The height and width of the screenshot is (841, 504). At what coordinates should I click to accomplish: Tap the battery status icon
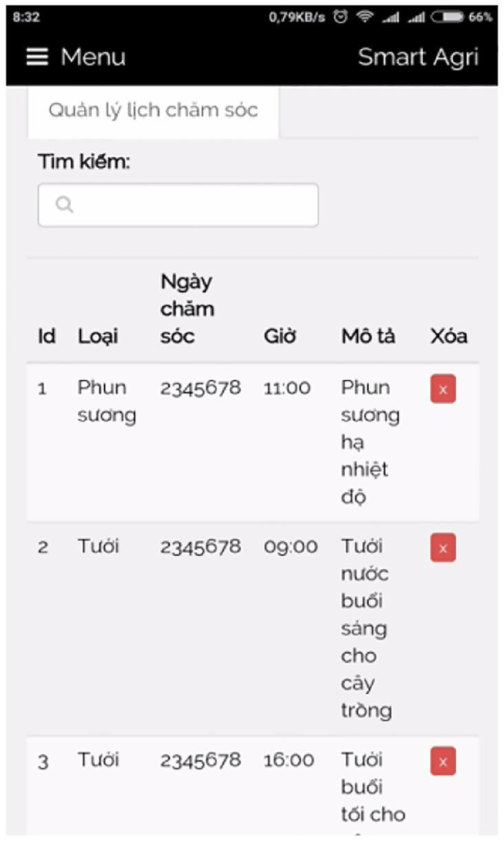pyautogui.click(x=447, y=17)
